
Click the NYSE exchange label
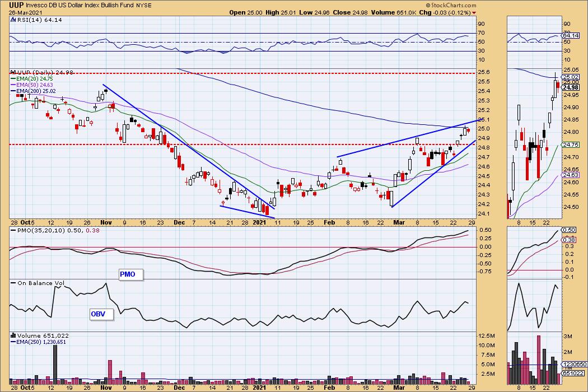point(144,6)
